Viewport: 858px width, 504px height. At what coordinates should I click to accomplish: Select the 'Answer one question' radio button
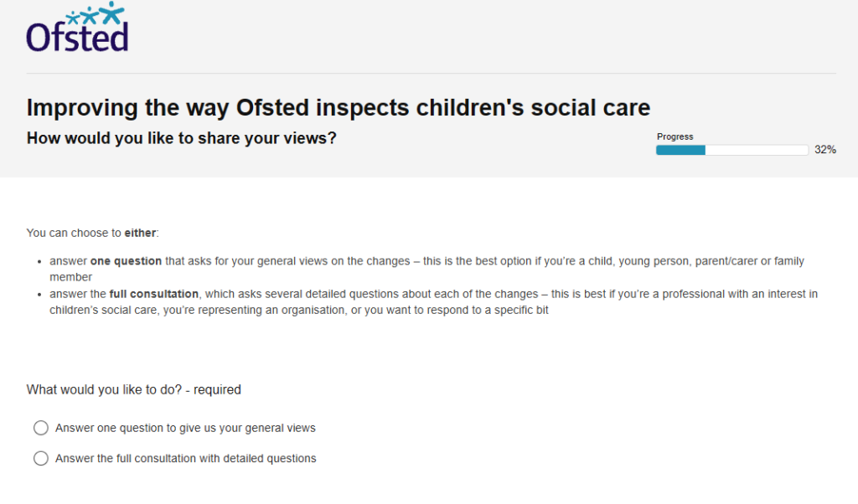[41, 428]
